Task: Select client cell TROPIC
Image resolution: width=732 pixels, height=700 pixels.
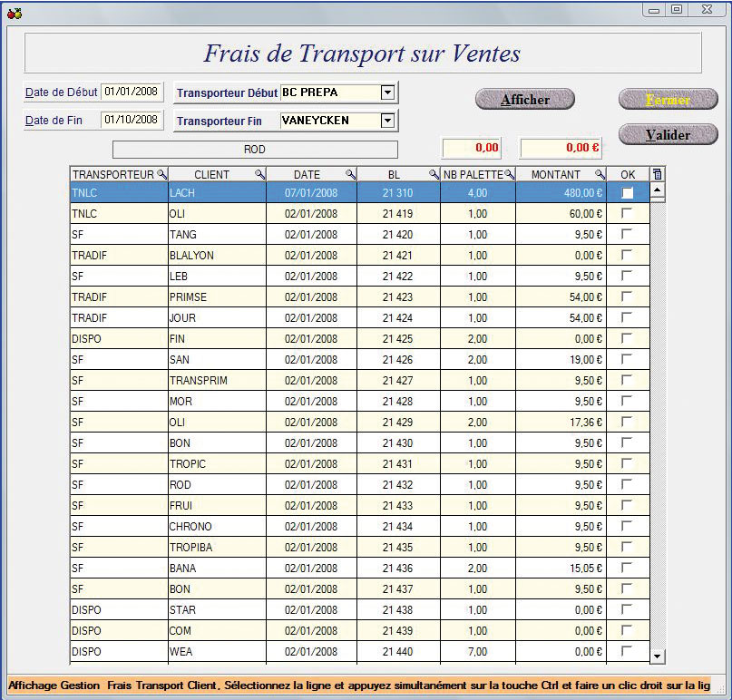Action: click(217, 464)
